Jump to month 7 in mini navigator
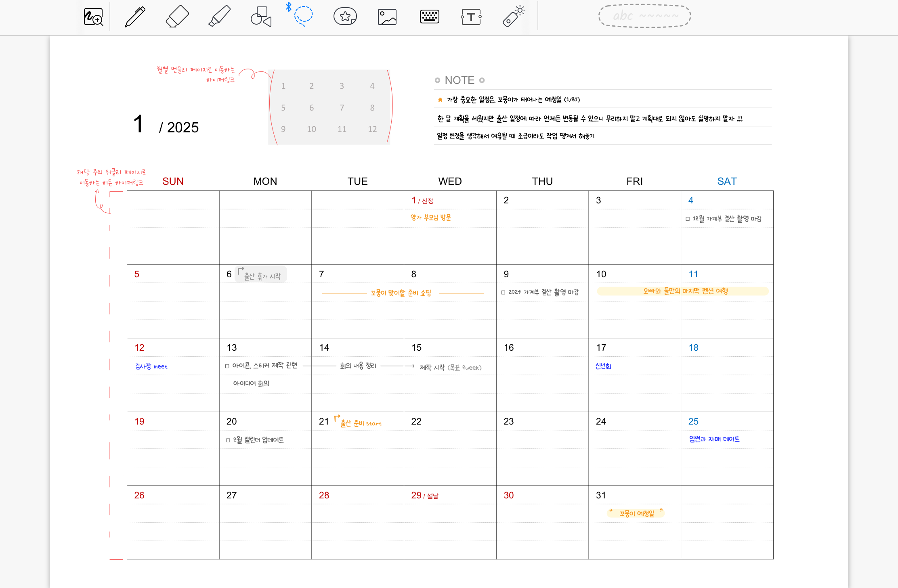 (342, 108)
